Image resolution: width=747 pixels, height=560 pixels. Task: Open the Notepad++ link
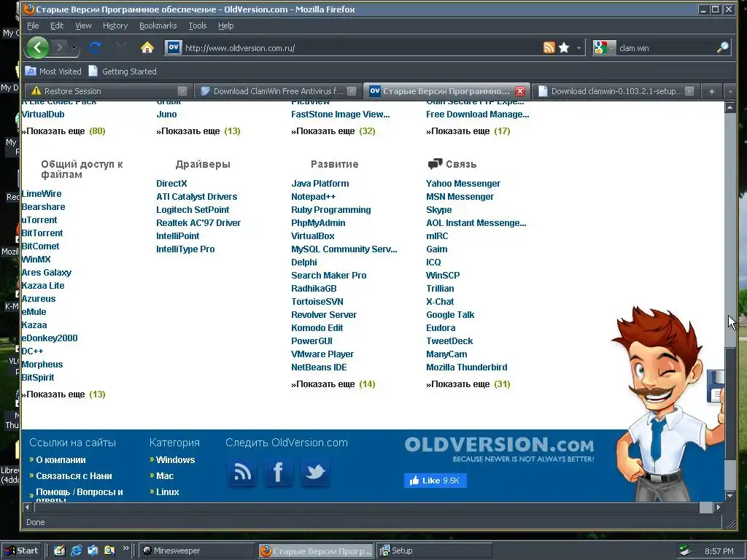(x=314, y=197)
